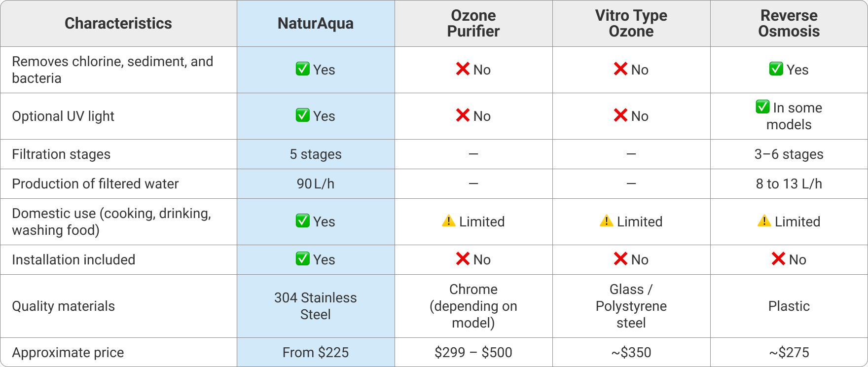Click NaturAqua's From $225 price cell

coord(316,352)
